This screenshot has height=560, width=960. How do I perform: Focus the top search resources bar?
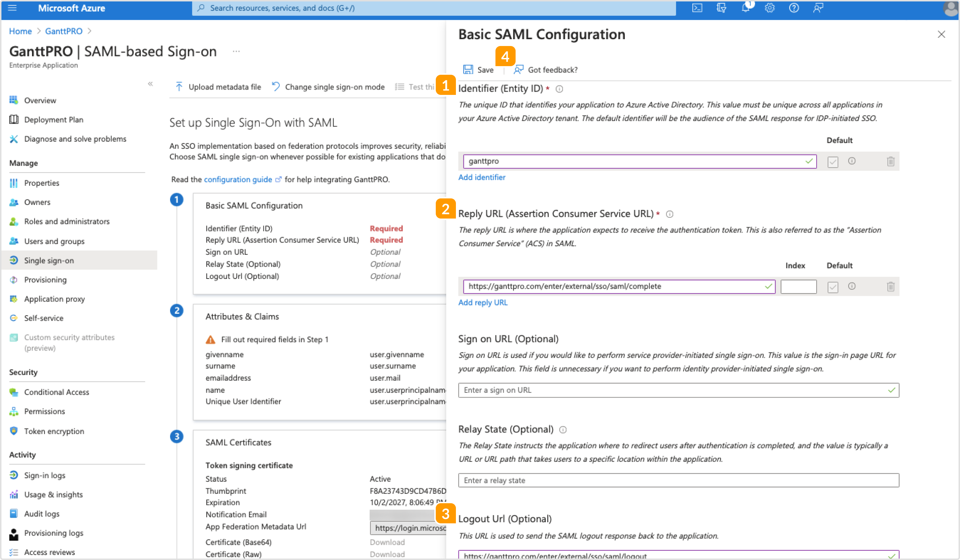tap(434, 8)
